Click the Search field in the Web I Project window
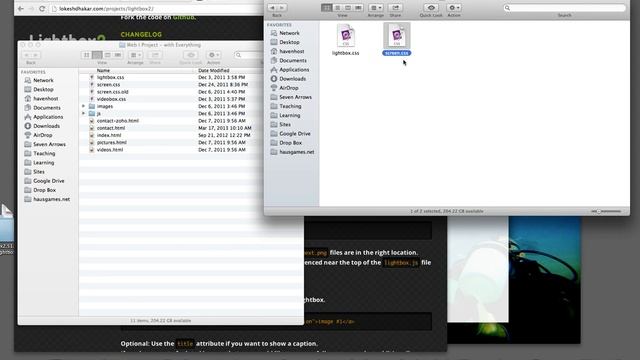Viewport: 640px width, 360px height. coord(249,55)
